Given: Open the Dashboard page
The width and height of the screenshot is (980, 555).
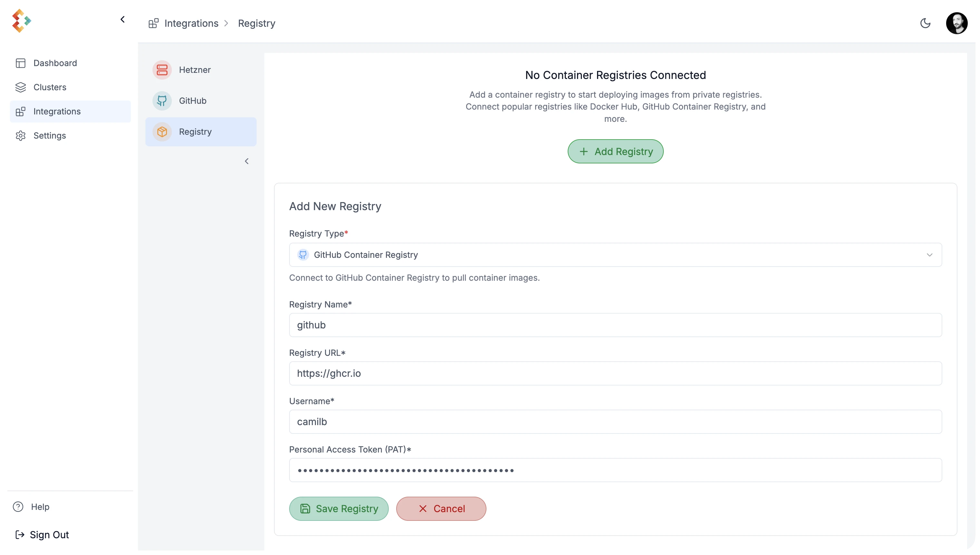Looking at the screenshot, I should point(70,63).
